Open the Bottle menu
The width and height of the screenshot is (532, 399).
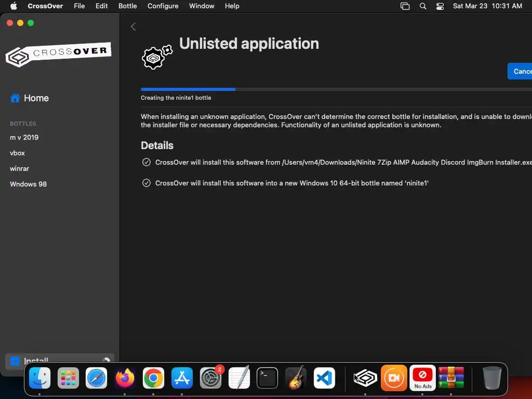point(128,6)
